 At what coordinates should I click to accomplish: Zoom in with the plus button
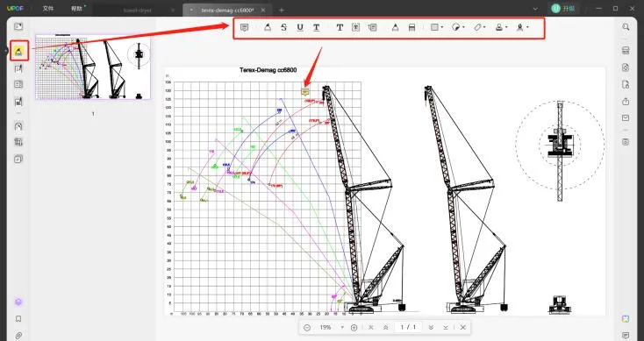coord(354,328)
